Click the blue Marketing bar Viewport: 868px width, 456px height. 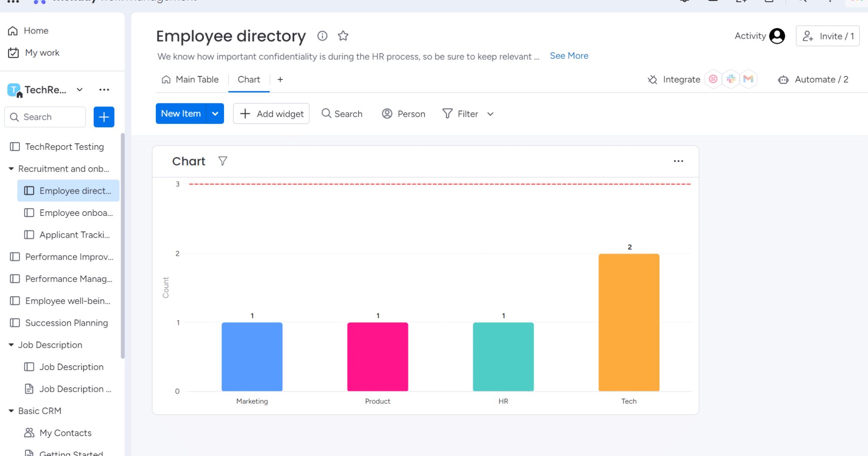(x=252, y=357)
